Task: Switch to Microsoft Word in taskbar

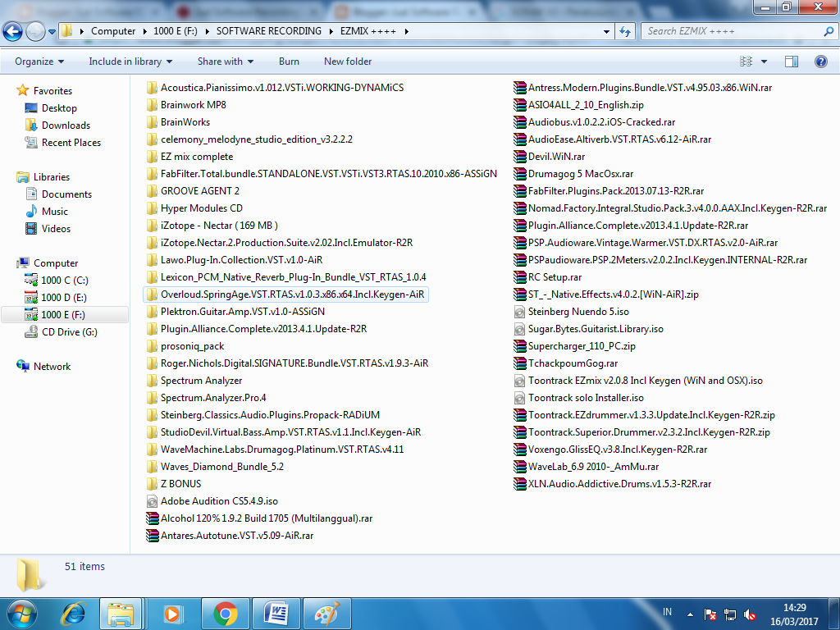Action: pyautogui.click(x=276, y=614)
